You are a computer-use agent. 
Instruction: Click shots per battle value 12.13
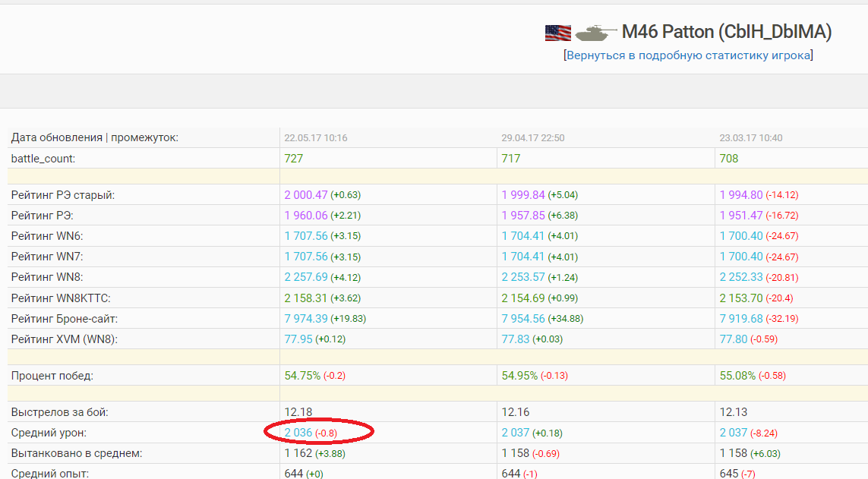pos(734,412)
